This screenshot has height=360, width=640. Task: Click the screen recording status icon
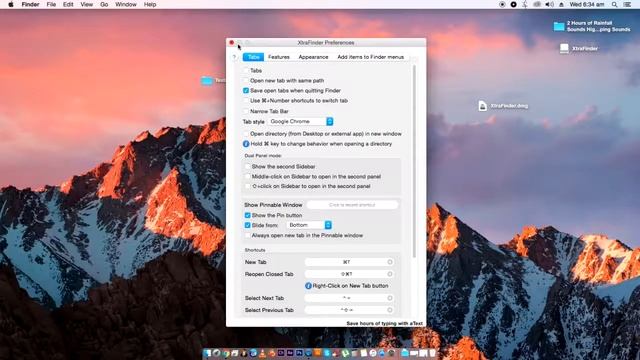pos(502,4)
